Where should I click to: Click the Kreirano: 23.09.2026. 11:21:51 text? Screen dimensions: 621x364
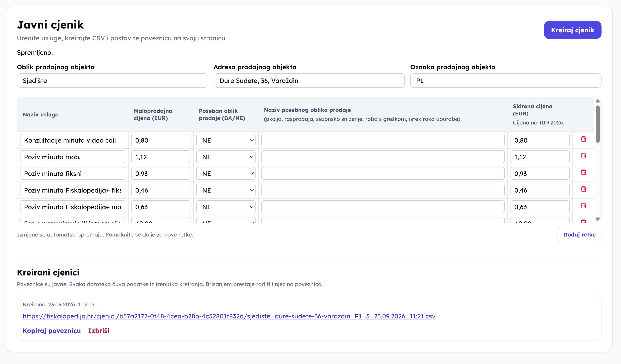point(60,304)
